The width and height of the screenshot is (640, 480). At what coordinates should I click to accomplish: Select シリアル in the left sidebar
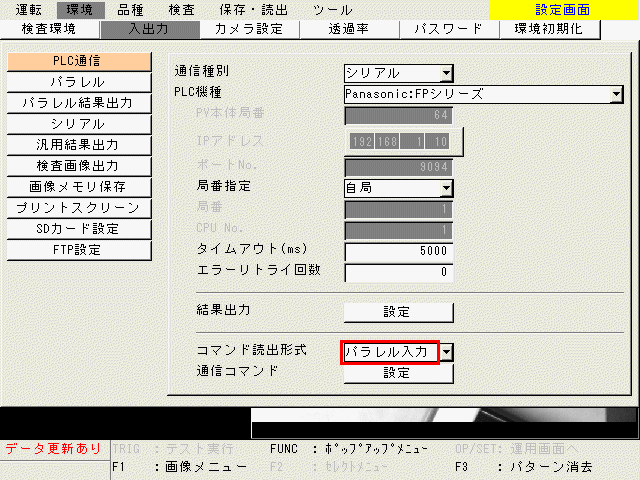coord(78,123)
